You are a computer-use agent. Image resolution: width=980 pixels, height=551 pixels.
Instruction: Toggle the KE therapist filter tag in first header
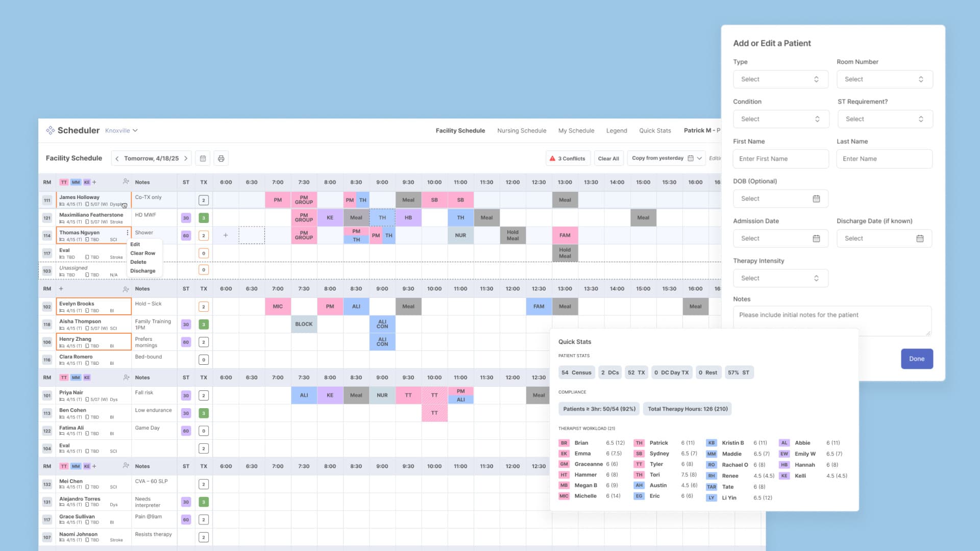click(87, 182)
